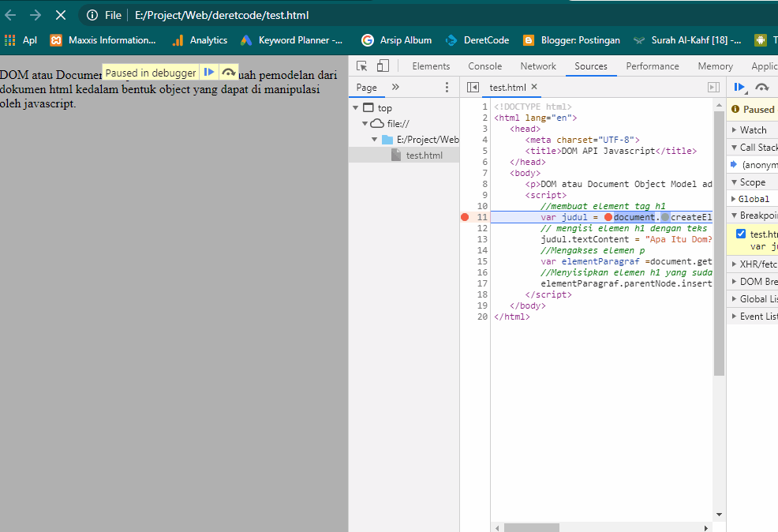Click line number 12 in the gutter
Viewport: 778px width, 532px height.
click(x=482, y=228)
